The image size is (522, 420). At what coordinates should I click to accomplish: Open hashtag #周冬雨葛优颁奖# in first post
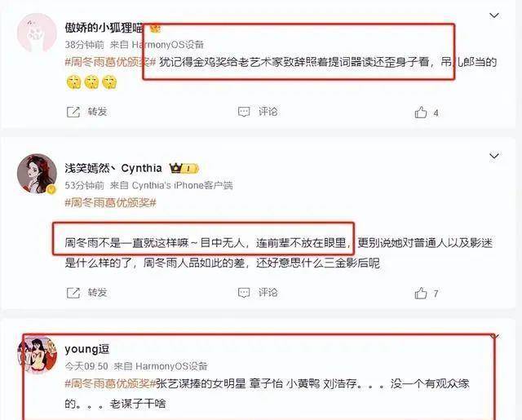point(111,62)
